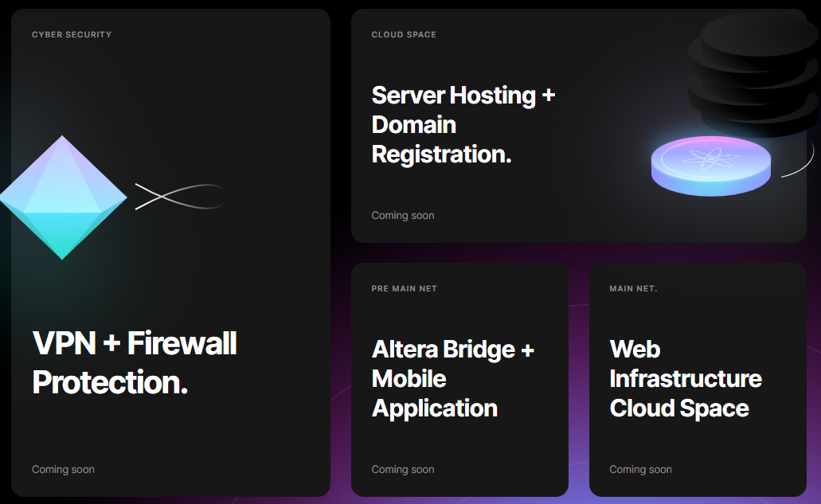821x504 pixels.
Task: Click the CYBER SECURITY label
Action: (72, 34)
